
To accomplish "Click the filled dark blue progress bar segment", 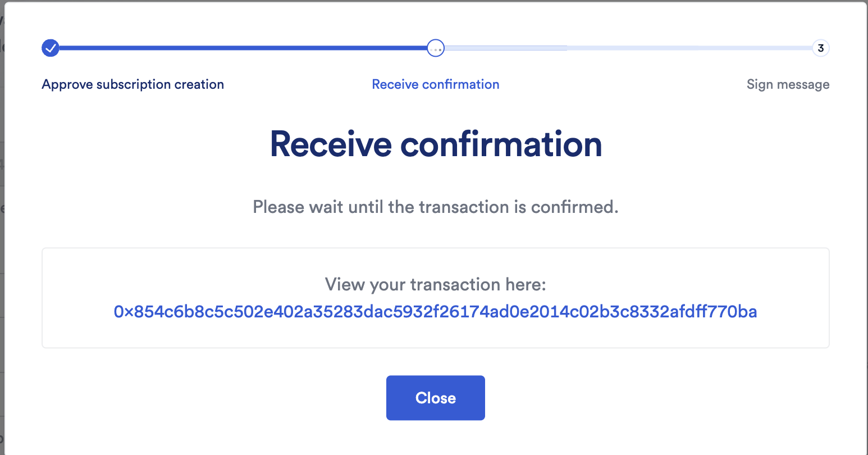I will pos(243,48).
